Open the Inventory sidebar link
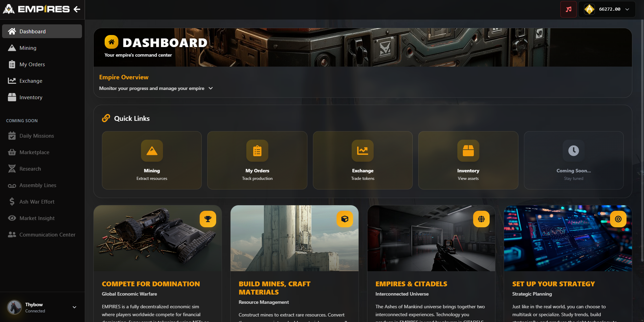The height and width of the screenshot is (322, 644). pos(31,97)
